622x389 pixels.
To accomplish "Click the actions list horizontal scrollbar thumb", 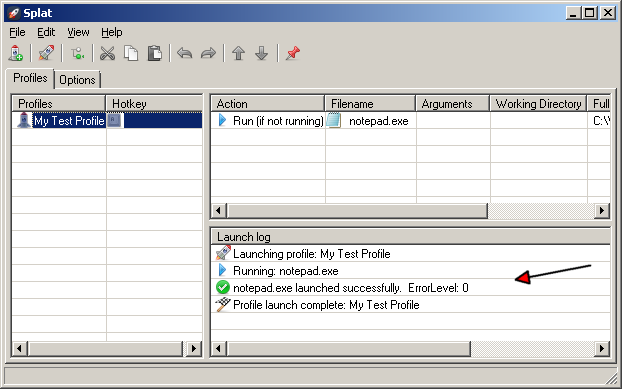I will click(357, 210).
